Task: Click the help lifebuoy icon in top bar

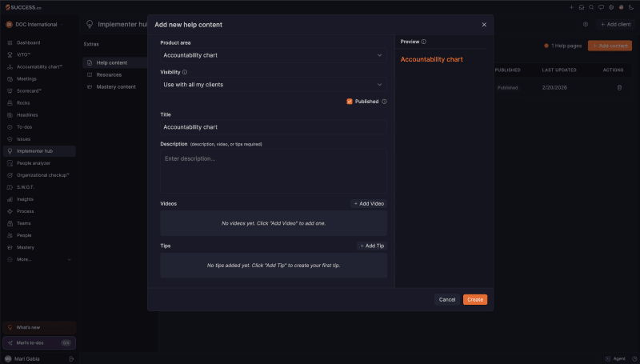Action: (x=611, y=7)
